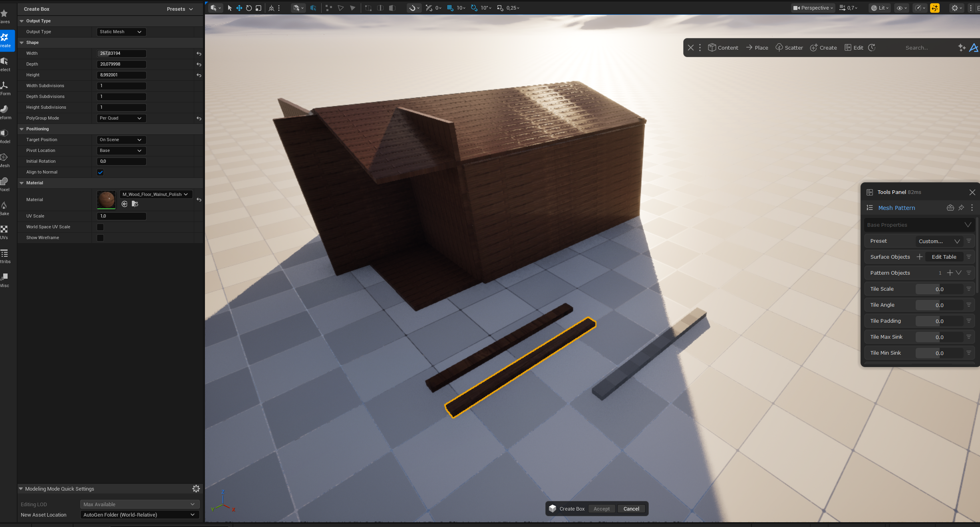
Task: Browse to material in Content Browser
Action: 135,204
